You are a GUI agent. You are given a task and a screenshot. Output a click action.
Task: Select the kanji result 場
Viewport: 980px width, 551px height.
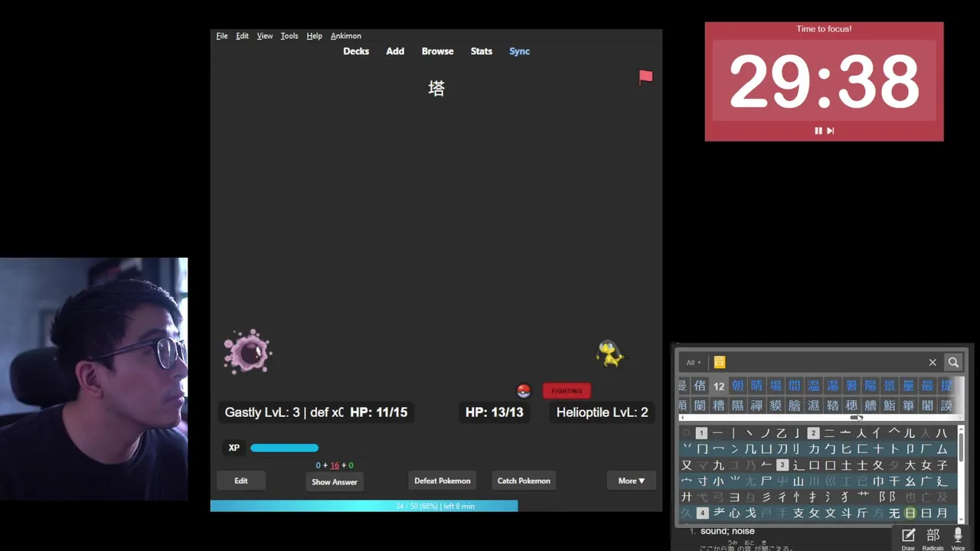point(776,386)
